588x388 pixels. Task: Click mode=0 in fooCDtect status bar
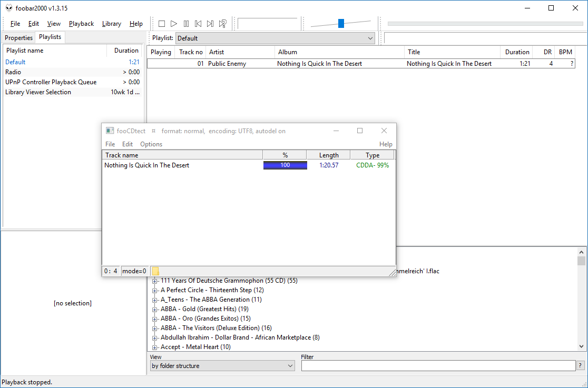(134, 271)
